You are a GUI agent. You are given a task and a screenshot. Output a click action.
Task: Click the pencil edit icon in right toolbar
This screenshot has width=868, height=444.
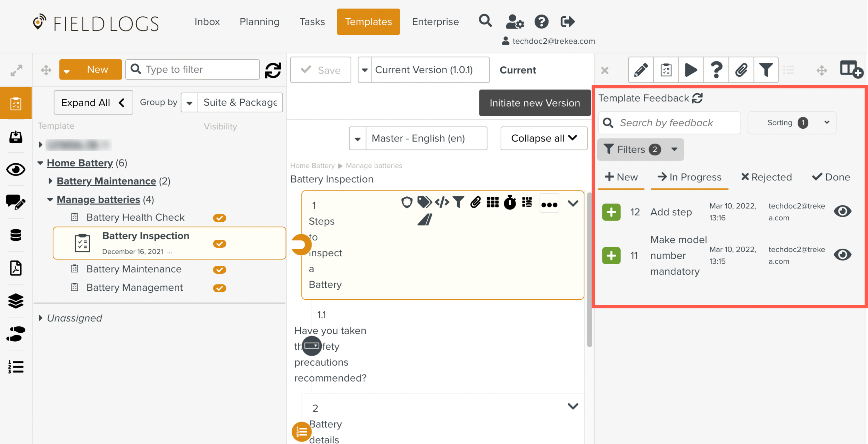pyautogui.click(x=641, y=70)
